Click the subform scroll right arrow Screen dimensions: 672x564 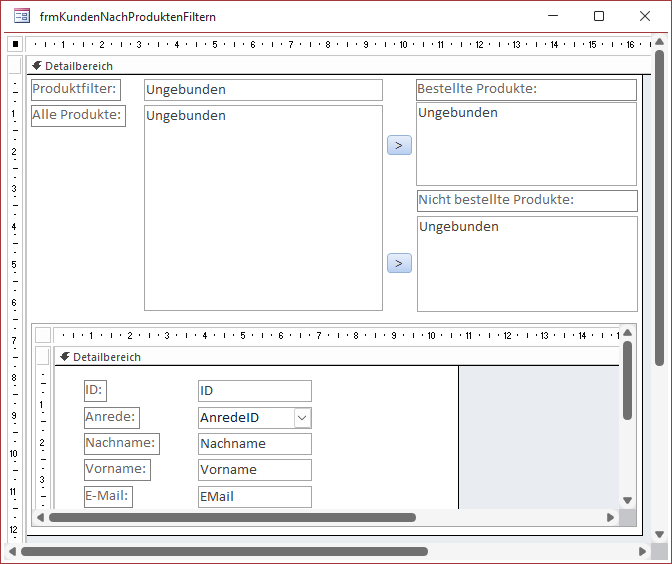610,518
